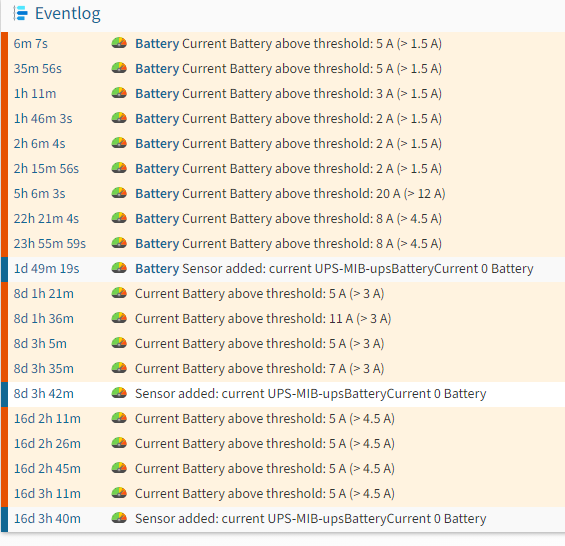Select the 11 A above threshold entry
Viewport: 565px width, 546px height.
click(283, 319)
